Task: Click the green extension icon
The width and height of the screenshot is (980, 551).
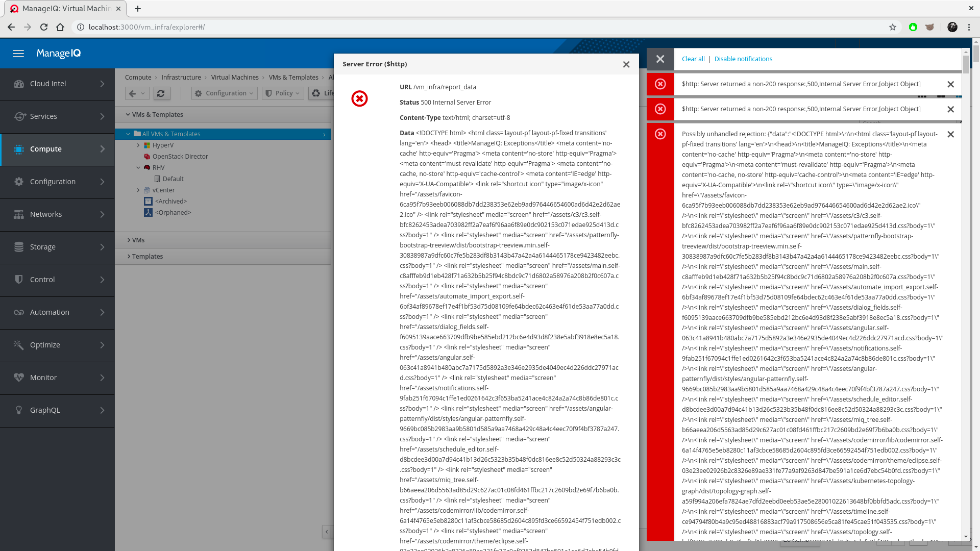Action: [913, 27]
